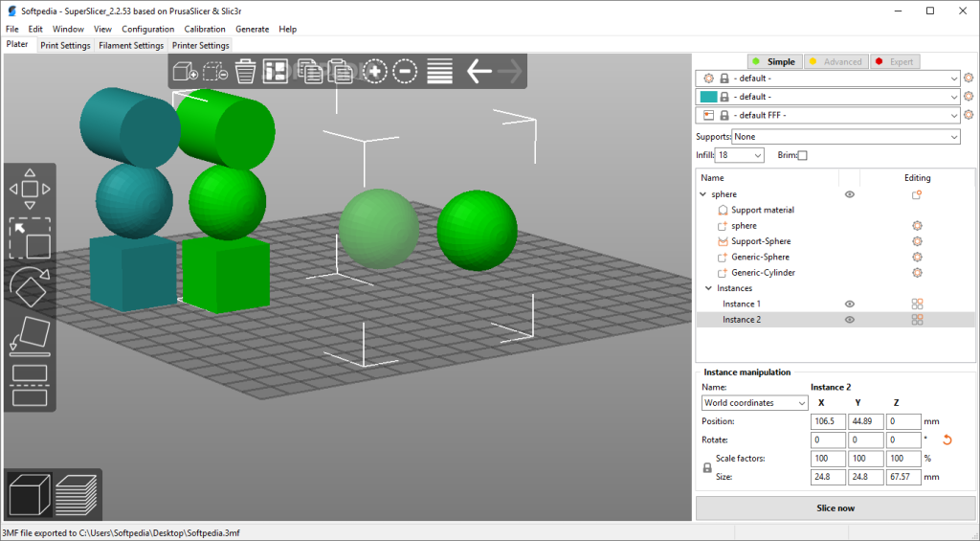
Task: Enable the Brim checkbox
Action: click(802, 155)
